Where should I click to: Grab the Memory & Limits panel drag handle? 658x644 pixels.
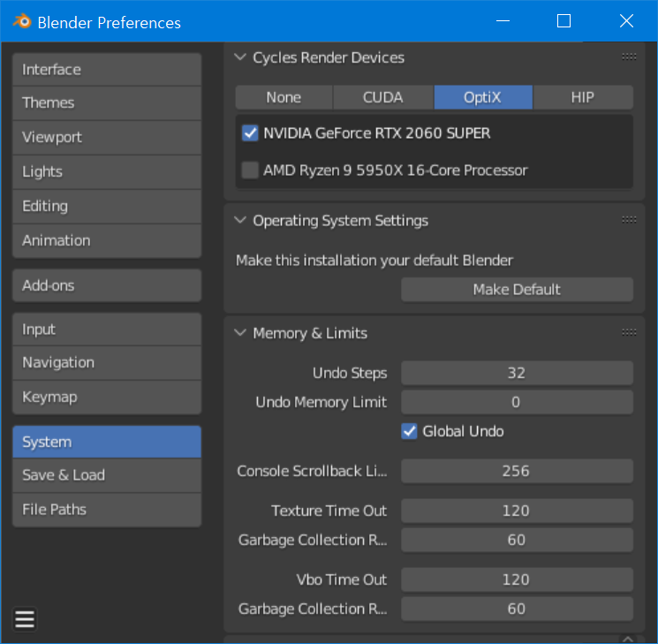(x=629, y=333)
